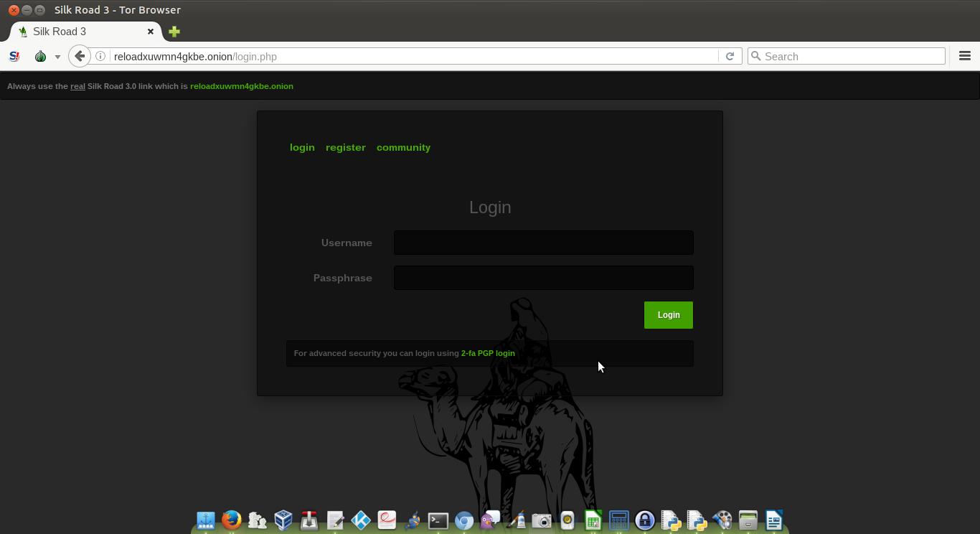Click the login nav link
Screen dimensions: 980x534
(x=302, y=147)
